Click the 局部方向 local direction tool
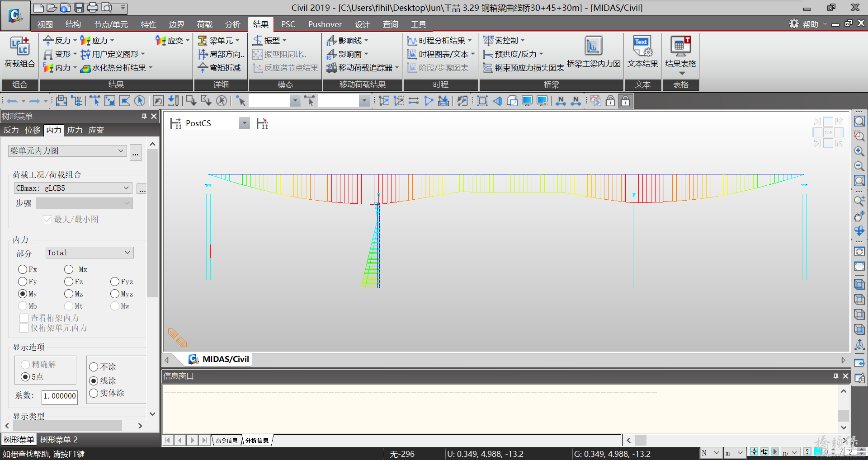The image size is (868, 460). (x=221, y=54)
